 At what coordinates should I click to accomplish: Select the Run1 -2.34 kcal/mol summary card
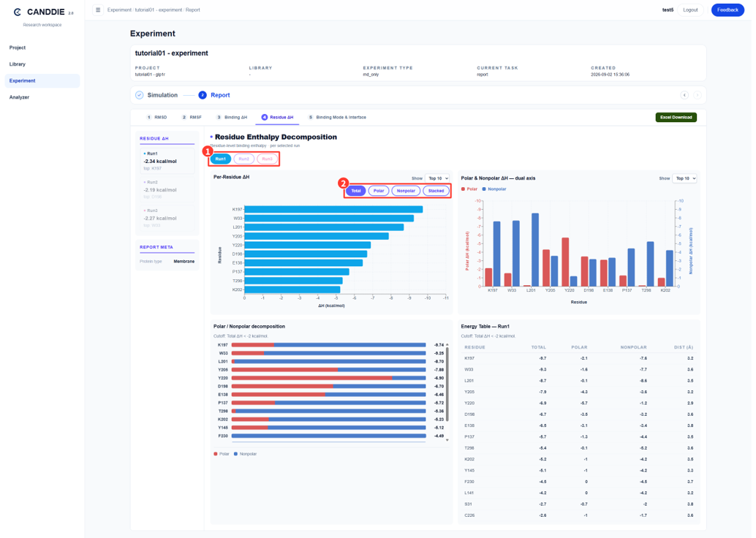click(167, 161)
